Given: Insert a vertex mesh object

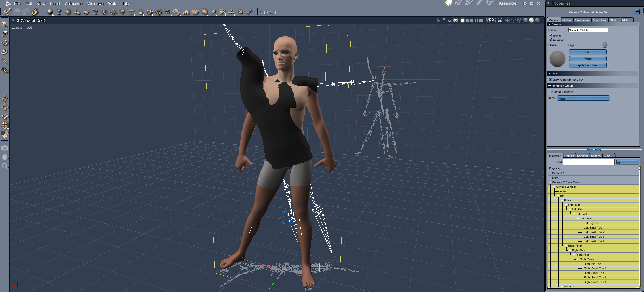Looking at the screenshot, I should point(68,12).
